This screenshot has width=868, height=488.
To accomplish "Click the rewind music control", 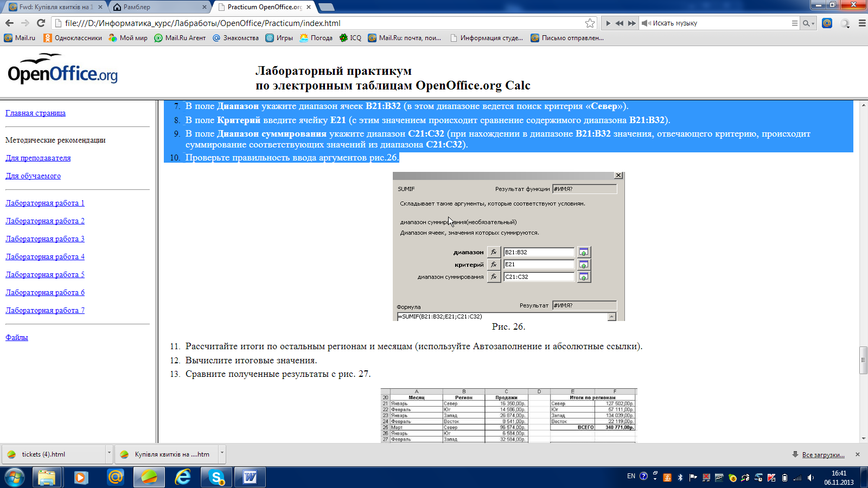I will 620,23.
